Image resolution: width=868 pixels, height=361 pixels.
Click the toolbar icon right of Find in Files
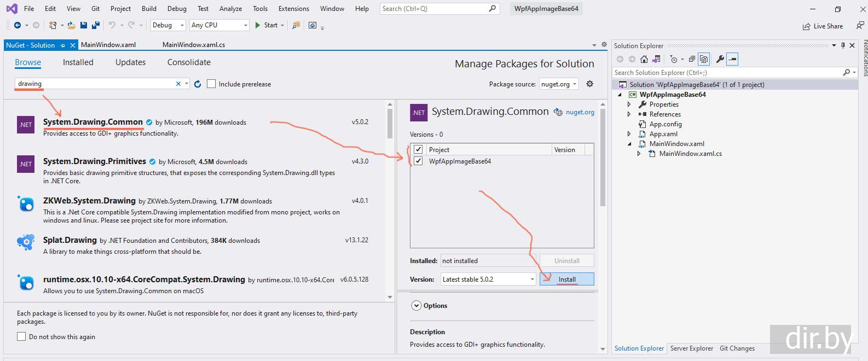point(313,25)
